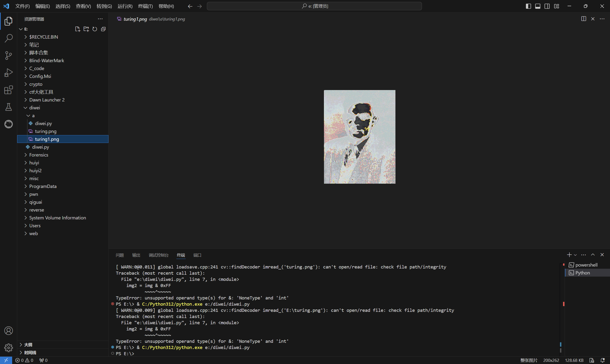
Task: Close the turing1.png editor tab
Action: [x=593, y=19]
